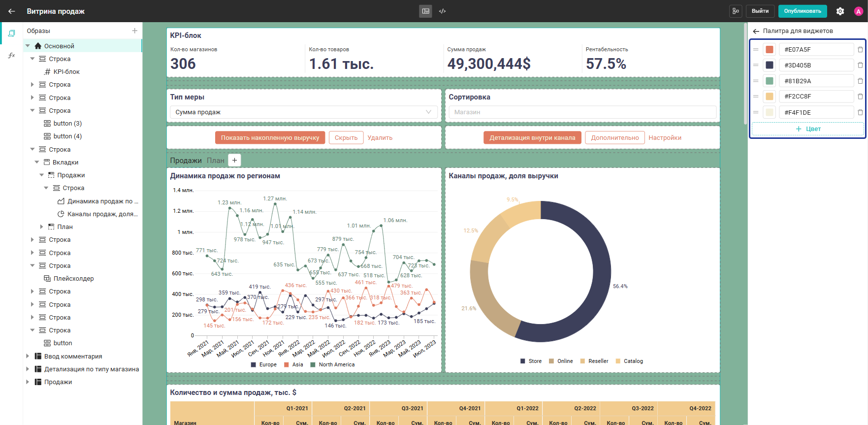868x425 pixels.
Task: Toggle the Asia series in chart legend
Action: click(294, 365)
